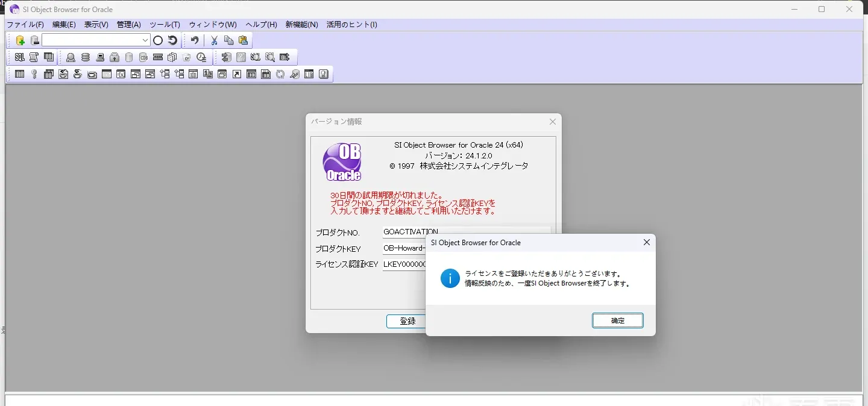Click the commit circle icon
This screenshot has width=868, height=406.
(158, 40)
